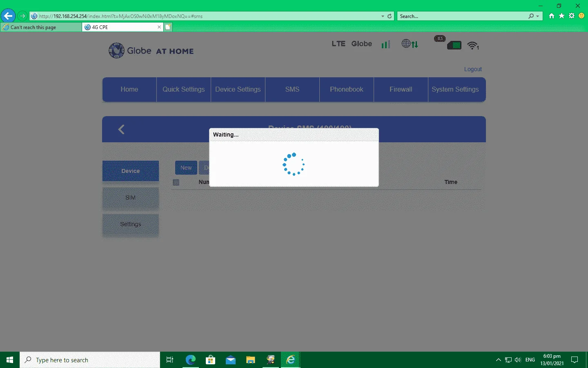Click the Time column header
Viewport: 588px width, 368px height.
coord(451,182)
